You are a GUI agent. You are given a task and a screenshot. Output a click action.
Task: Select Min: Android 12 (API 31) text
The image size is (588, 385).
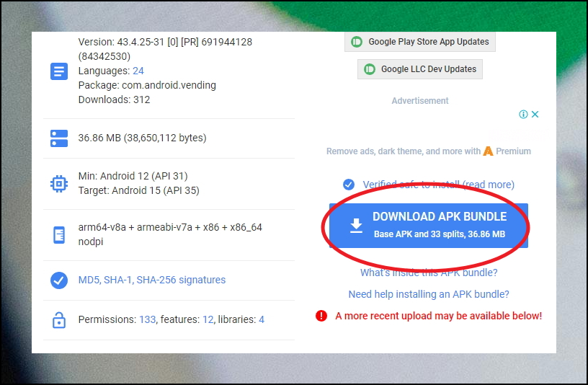click(x=133, y=176)
